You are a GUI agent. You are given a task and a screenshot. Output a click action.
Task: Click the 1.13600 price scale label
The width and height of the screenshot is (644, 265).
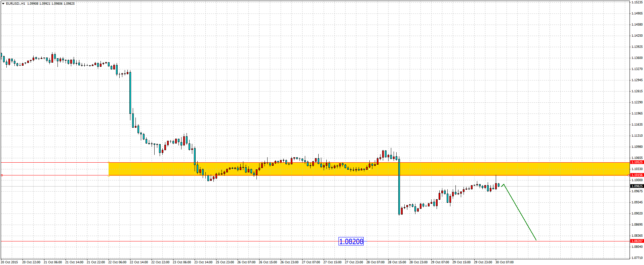pyautogui.click(x=636, y=58)
